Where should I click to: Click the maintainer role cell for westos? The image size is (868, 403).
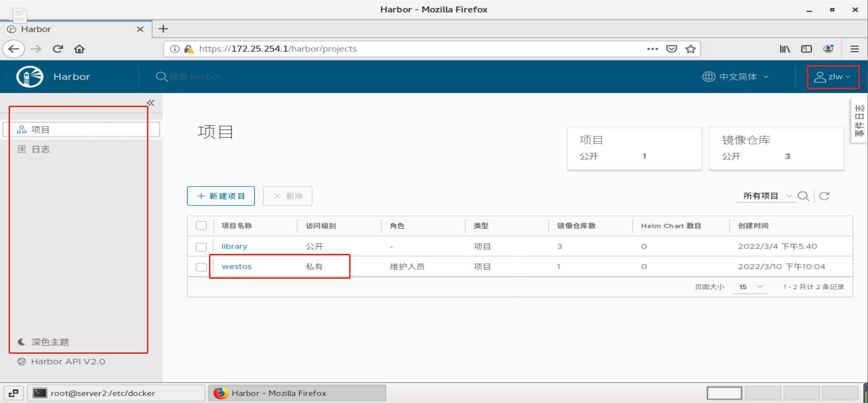tap(407, 267)
